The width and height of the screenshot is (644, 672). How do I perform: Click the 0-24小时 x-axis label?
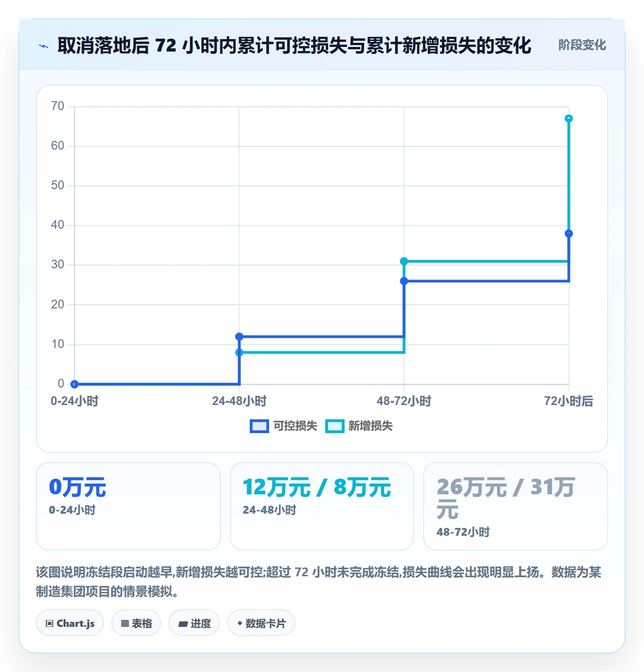(75, 401)
